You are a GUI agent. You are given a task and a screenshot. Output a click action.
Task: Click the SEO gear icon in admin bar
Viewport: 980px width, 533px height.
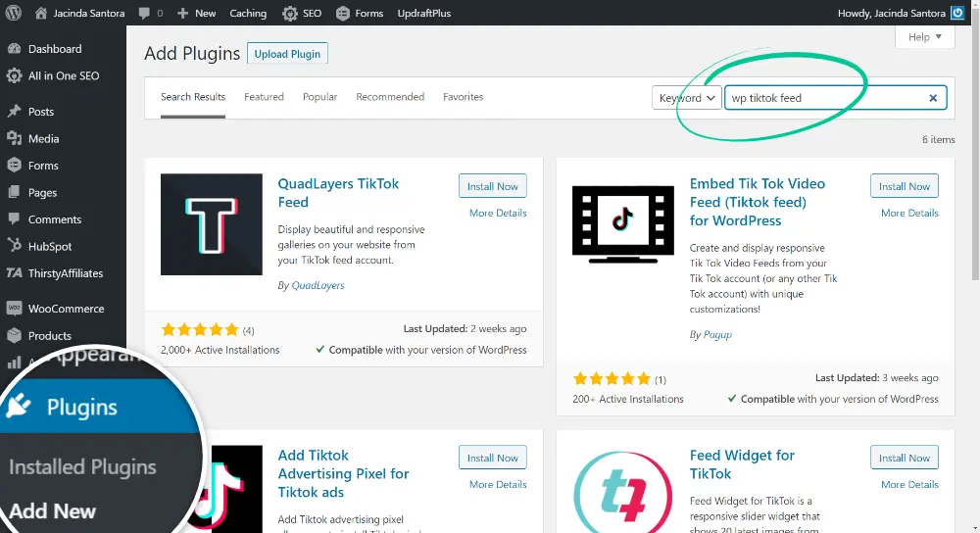pos(290,13)
